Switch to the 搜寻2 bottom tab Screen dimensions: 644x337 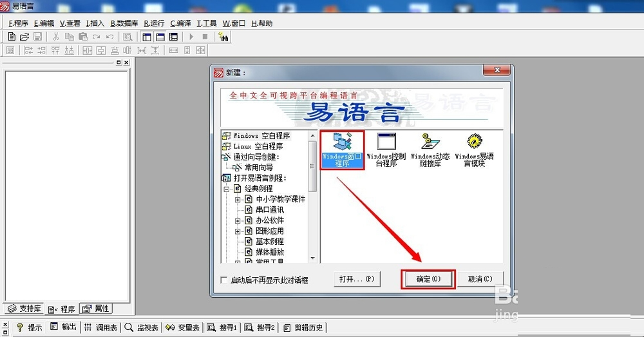click(x=260, y=327)
